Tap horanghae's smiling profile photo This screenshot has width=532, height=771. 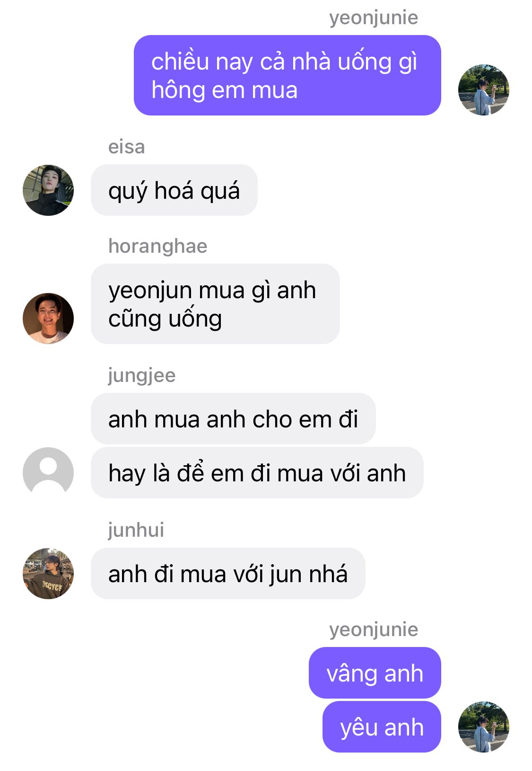click(x=48, y=318)
